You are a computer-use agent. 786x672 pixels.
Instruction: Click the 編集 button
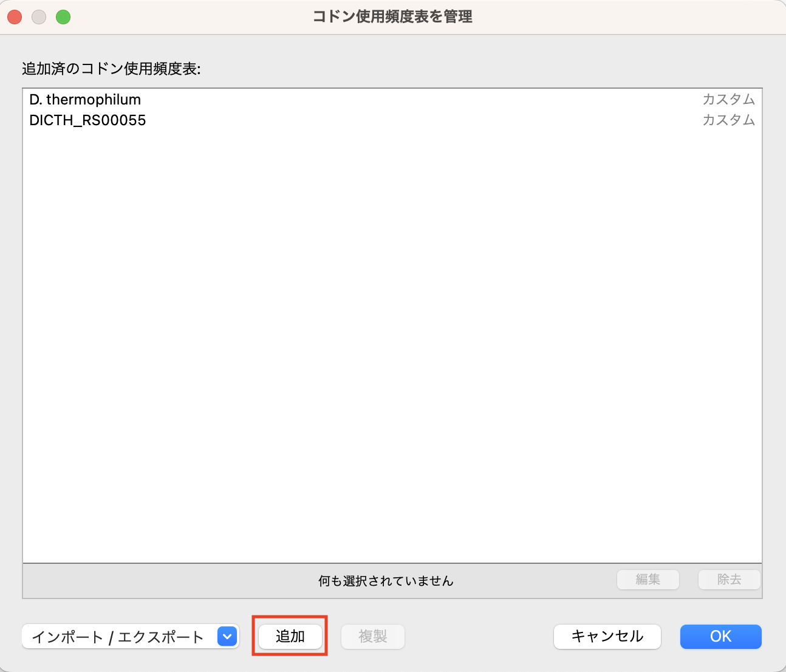coord(648,580)
